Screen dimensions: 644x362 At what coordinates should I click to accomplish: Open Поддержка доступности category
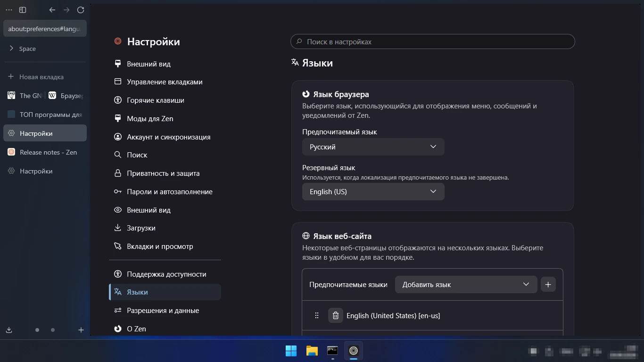165,274
